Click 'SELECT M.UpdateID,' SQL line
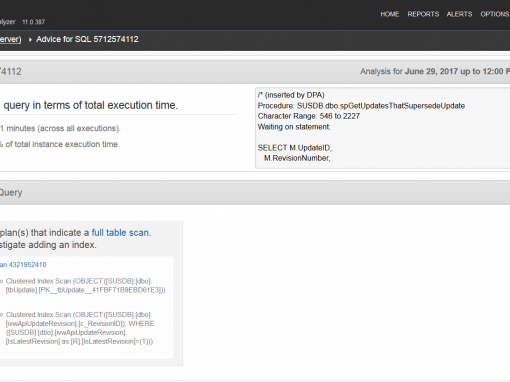Screen dimensions: 510x382 click(x=295, y=148)
